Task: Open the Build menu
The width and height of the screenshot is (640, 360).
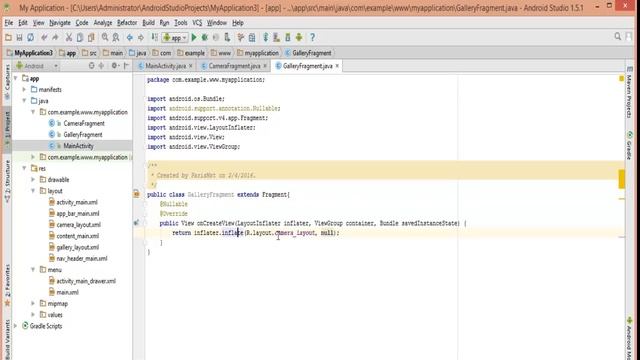Action: [149, 23]
